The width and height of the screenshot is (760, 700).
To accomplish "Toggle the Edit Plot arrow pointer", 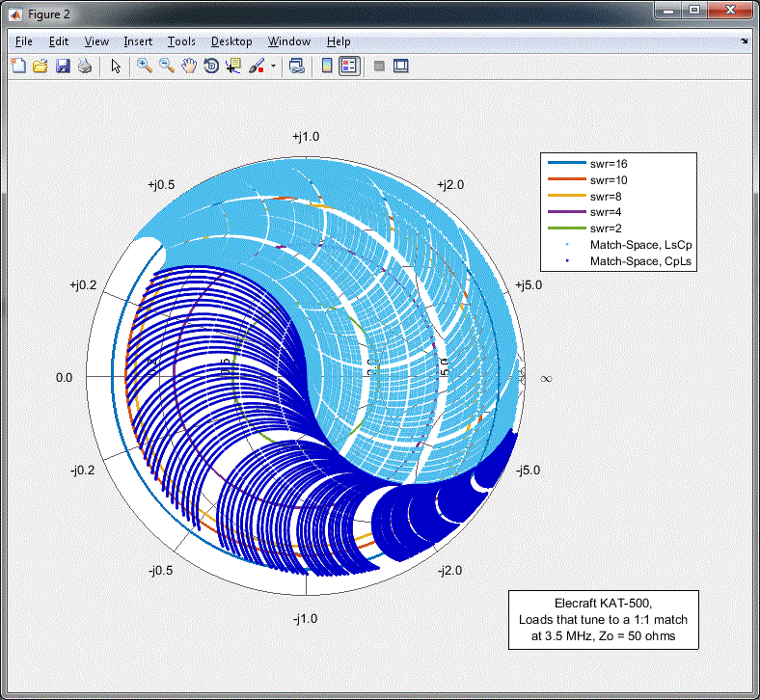I will click(116, 67).
